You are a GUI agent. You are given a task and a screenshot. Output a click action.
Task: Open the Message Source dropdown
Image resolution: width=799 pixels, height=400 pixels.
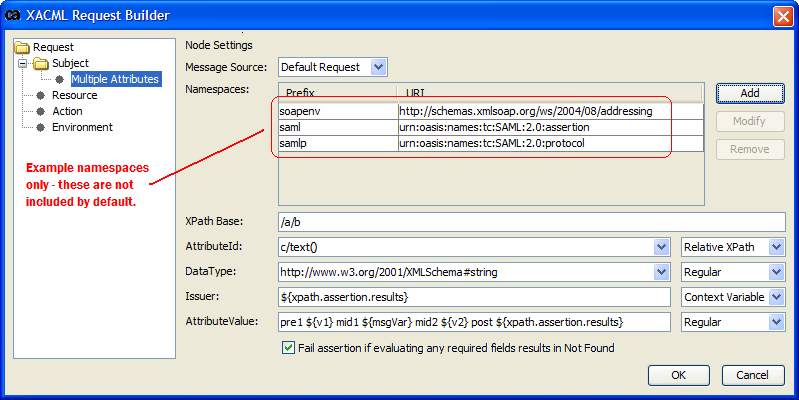378,67
